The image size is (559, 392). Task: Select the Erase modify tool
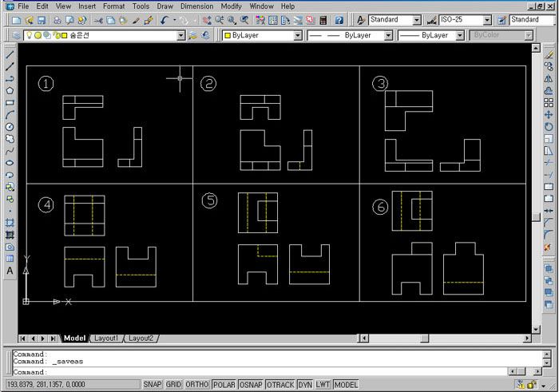pos(549,54)
